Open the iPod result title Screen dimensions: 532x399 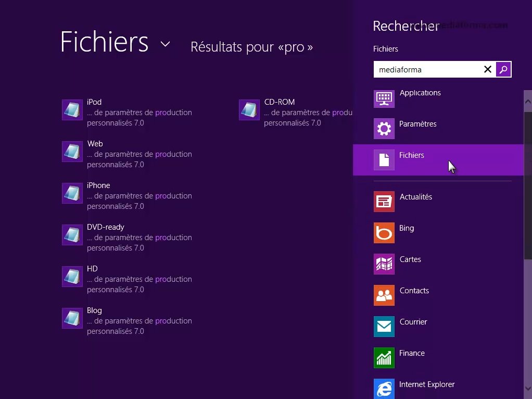tap(94, 102)
